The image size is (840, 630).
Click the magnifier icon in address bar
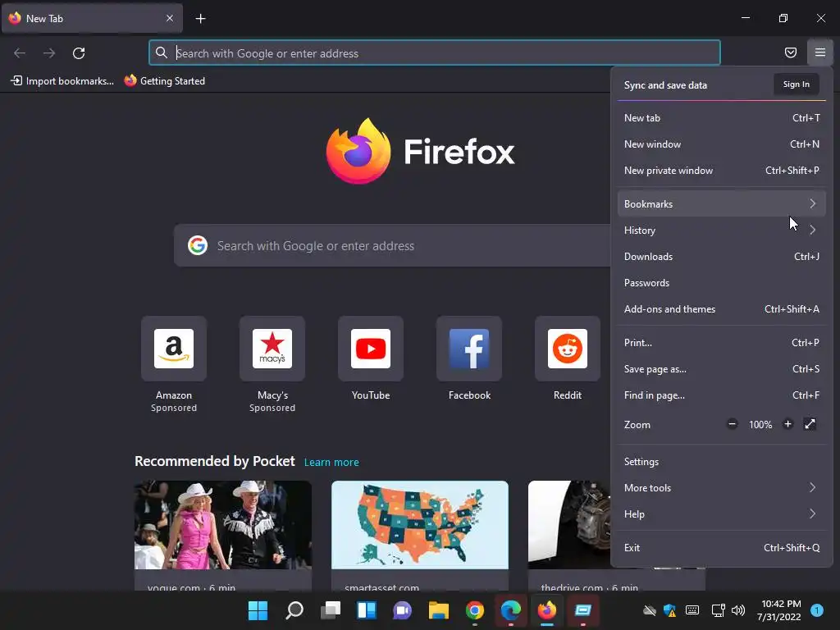coord(162,52)
